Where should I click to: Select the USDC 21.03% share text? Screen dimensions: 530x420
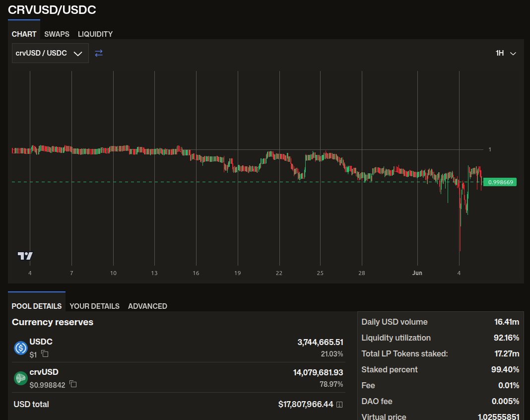[x=332, y=353]
